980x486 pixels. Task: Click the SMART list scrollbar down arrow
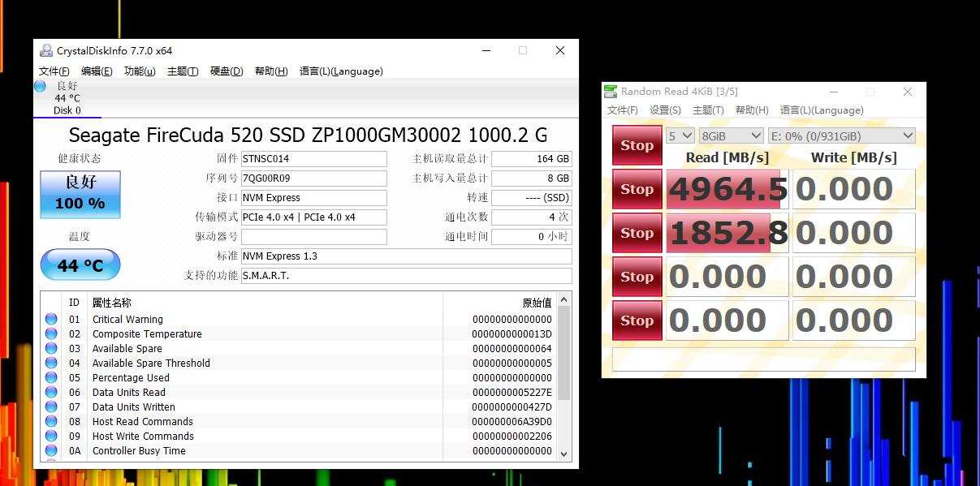[564, 454]
